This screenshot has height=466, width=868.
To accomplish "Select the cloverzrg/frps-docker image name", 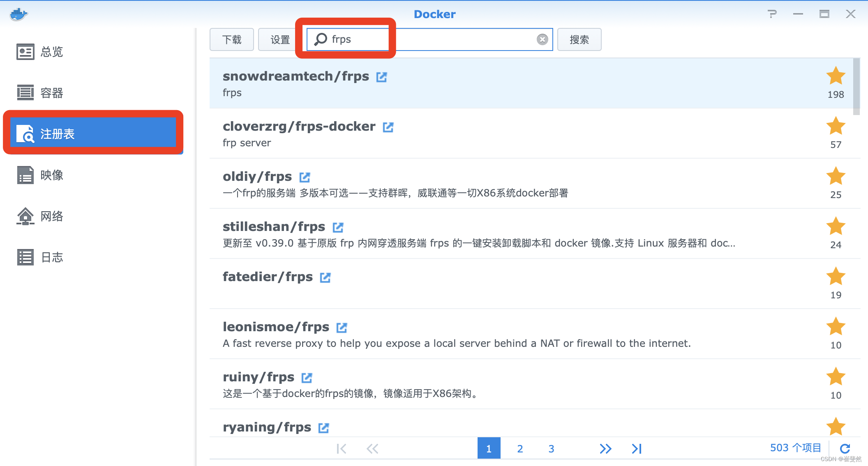I will pyautogui.click(x=299, y=127).
